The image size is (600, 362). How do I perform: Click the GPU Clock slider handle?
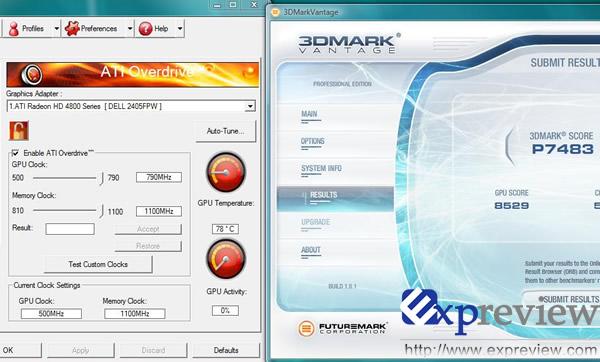tap(102, 178)
